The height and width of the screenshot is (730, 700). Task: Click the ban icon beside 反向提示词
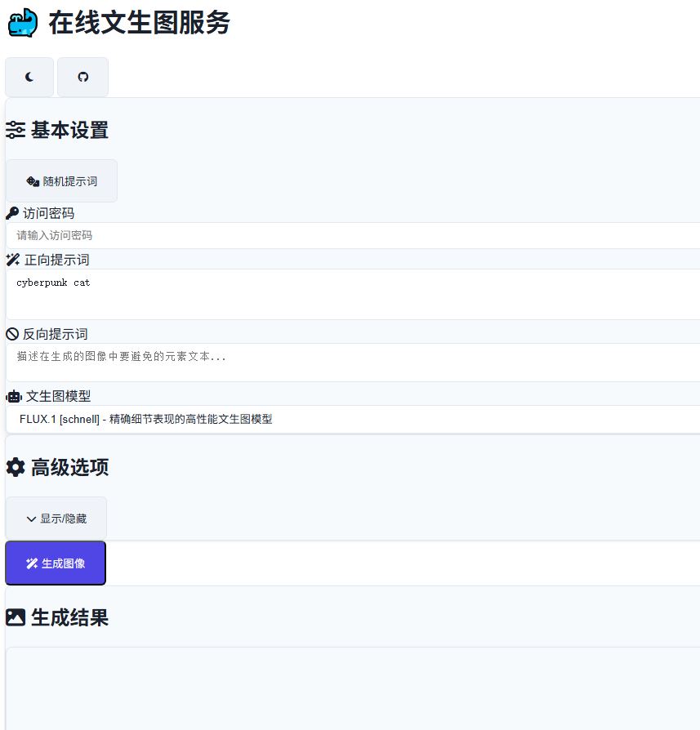pos(12,334)
